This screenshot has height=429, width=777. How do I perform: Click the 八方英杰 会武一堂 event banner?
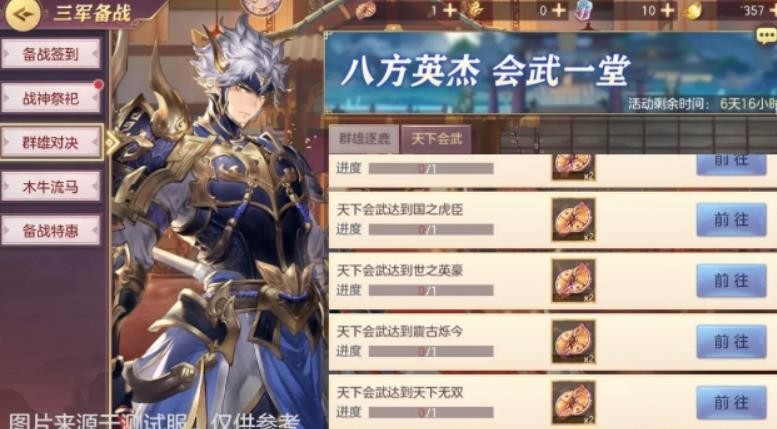click(x=550, y=73)
